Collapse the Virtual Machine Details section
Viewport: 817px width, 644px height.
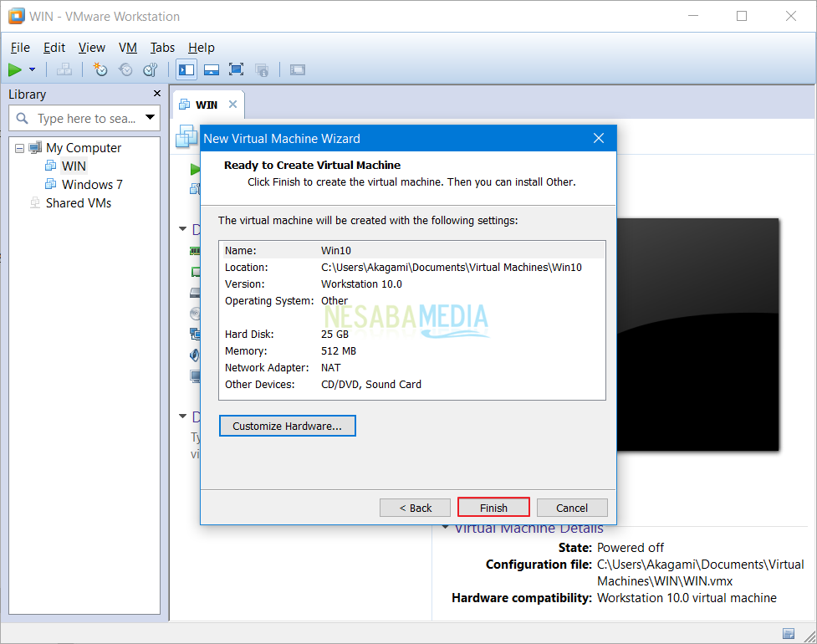pos(446,527)
